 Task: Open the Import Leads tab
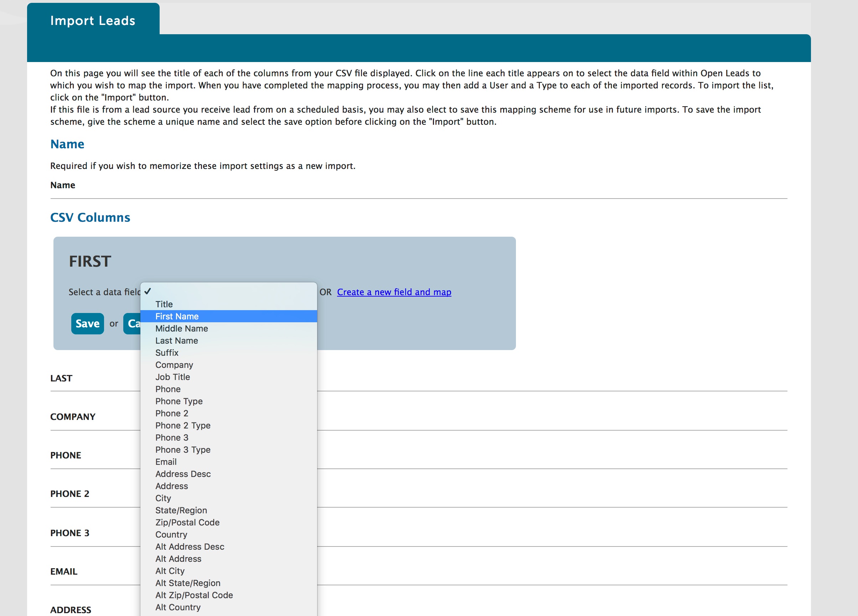click(93, 20)
